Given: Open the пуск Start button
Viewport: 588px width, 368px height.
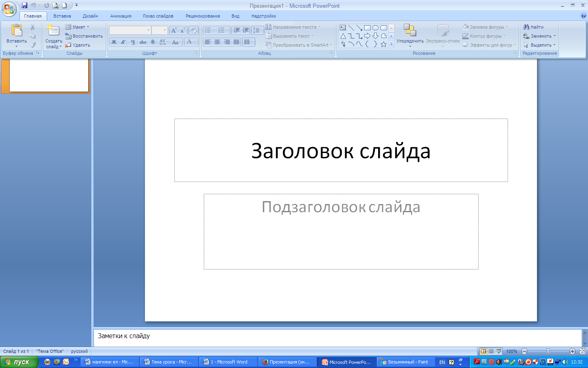Looking at the screenshot, I should 19,362.
